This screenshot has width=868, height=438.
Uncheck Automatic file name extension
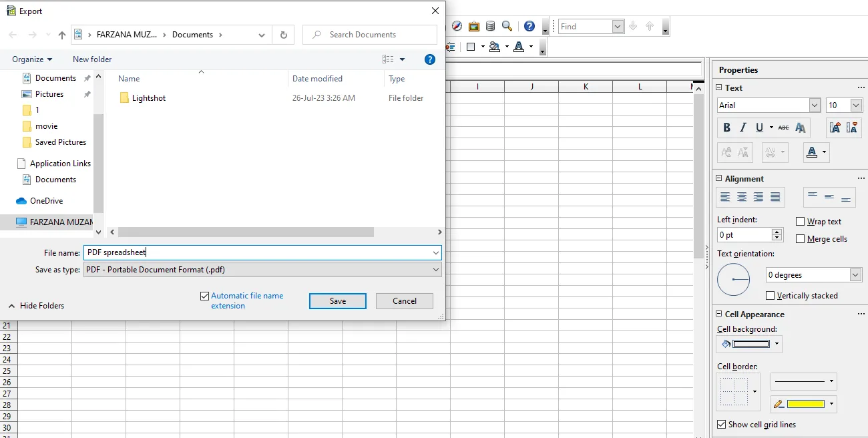tap(204, 296)
